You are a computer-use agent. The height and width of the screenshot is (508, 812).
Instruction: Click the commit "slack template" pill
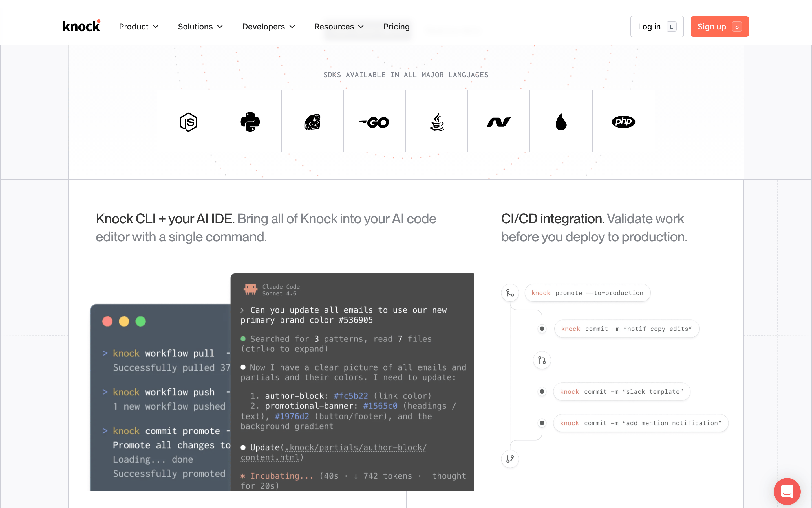[621, 391]
